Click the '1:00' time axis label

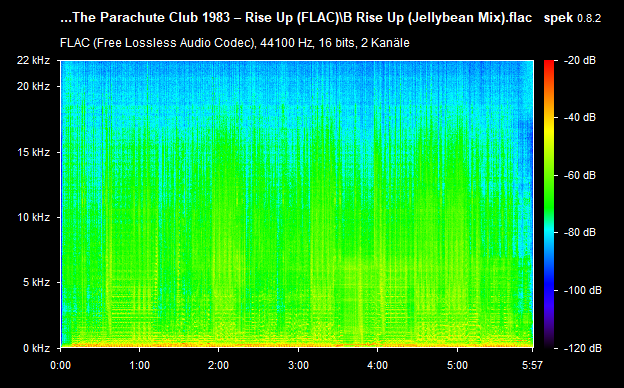click(x=140, y=365)
